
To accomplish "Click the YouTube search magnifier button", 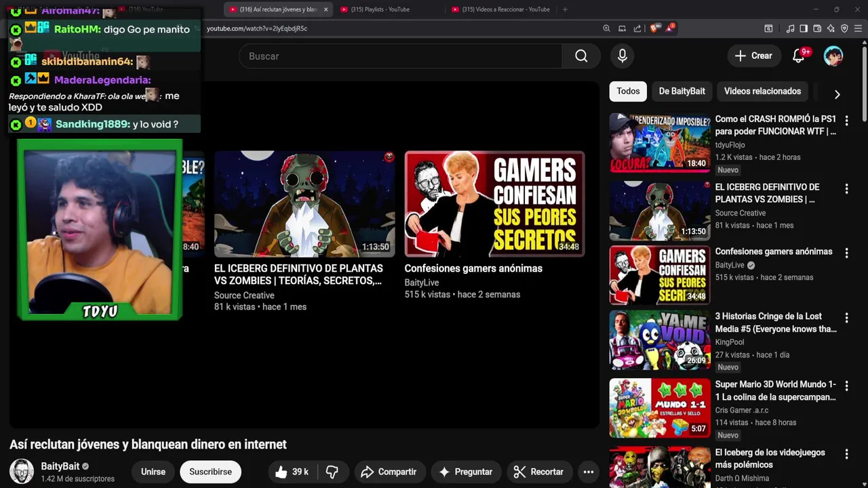I will click(581, 56).
